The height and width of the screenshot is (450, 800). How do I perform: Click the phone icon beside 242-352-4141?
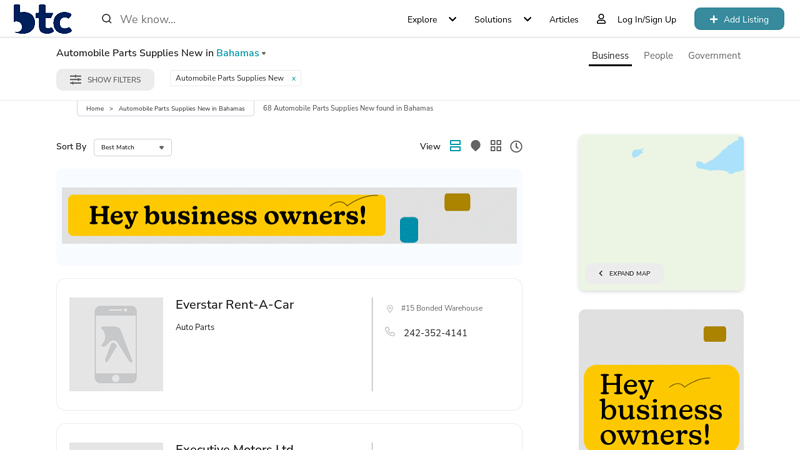pyautogui.click(x=390, y=332)
